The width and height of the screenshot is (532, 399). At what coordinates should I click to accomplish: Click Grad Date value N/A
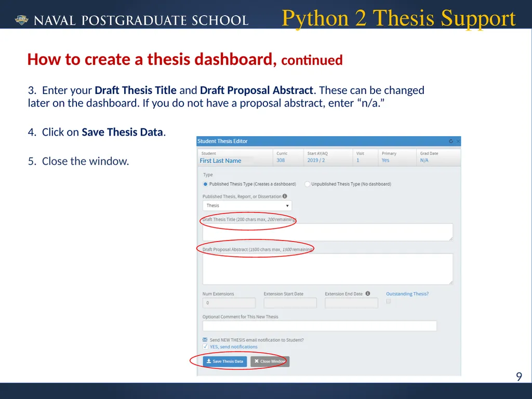click(424, 160)
